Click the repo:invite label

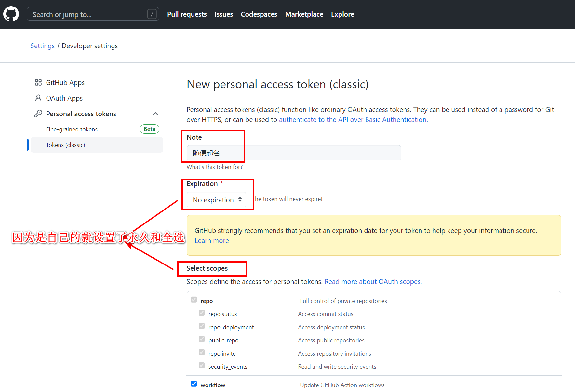click(222, 354)
